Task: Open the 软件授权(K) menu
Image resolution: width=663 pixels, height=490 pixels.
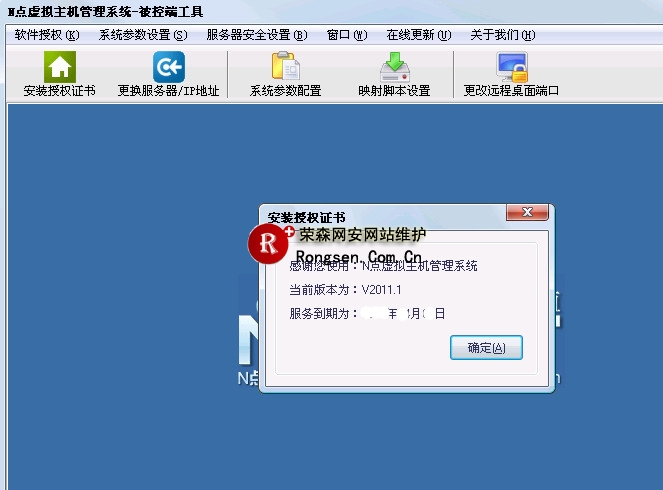Action: (x=46, y=35)
